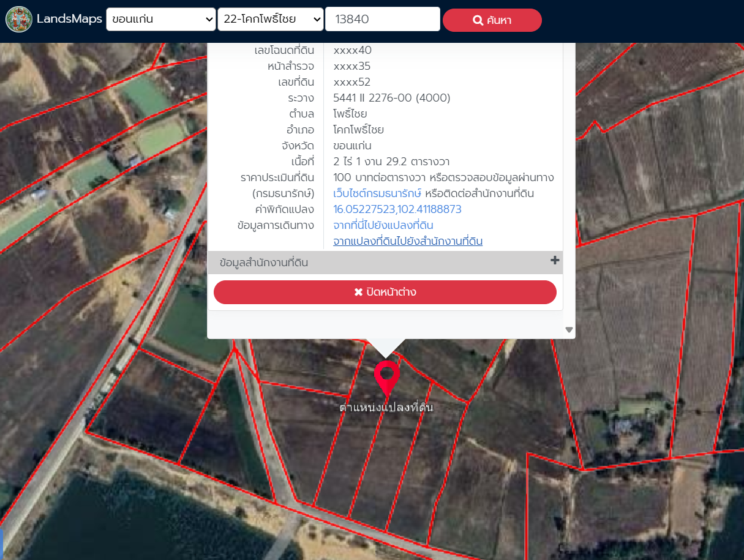
Task: Open link จากแปลงที่ดินไปยังสำนักงานที่ดิน
Action: pos(407,241)
